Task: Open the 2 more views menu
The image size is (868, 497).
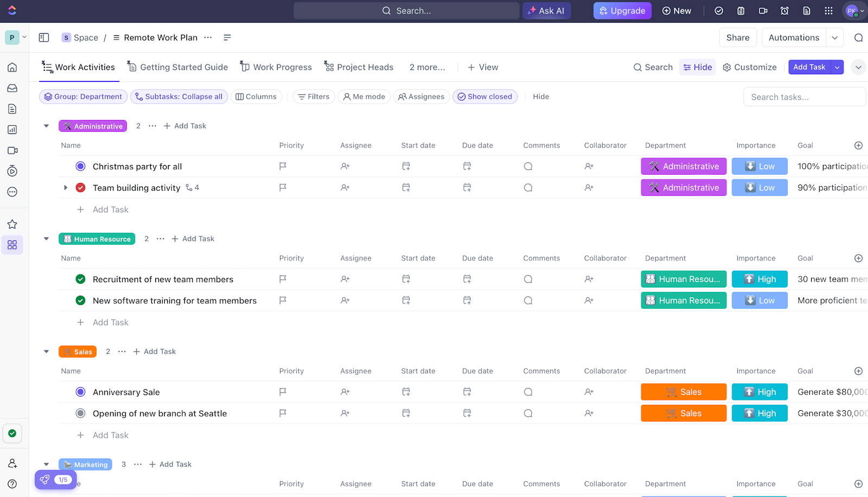Action: [427, 67]
